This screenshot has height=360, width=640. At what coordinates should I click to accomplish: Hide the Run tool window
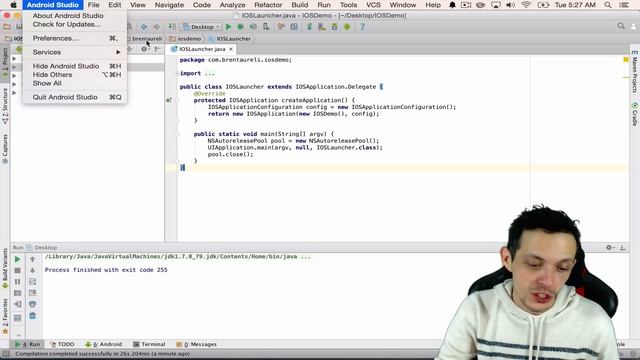tap(622, 247)
